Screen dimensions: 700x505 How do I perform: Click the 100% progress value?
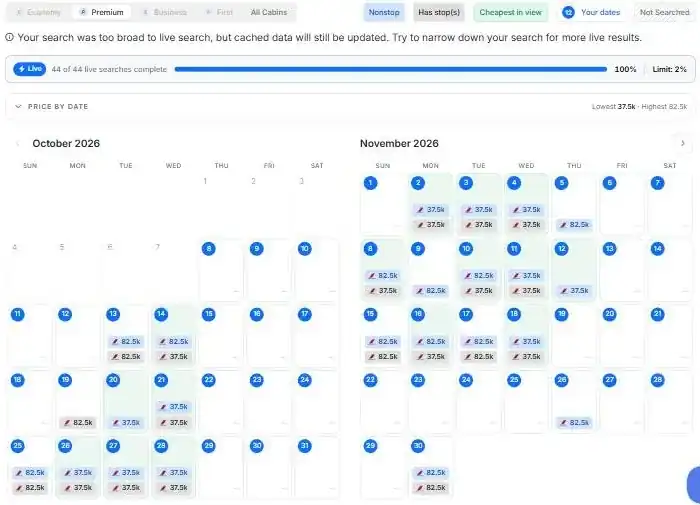point(625,69)
